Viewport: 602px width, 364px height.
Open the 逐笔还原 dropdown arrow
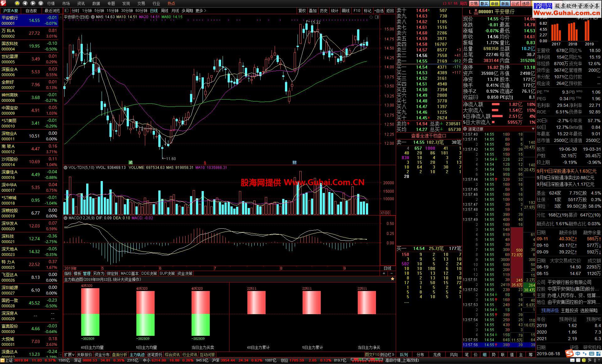pos(533,129)
